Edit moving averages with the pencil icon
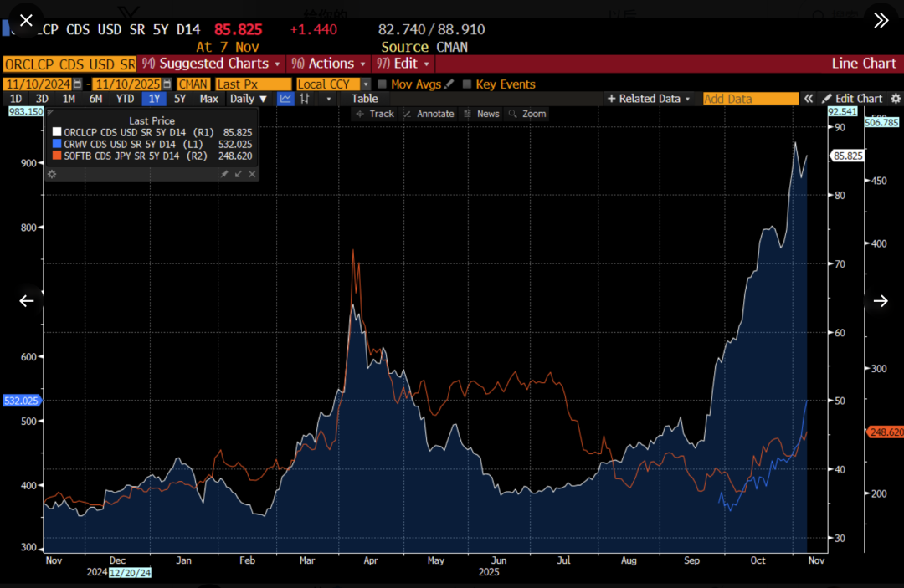This screenshot has width=904, height=588. tap(449, 84)
